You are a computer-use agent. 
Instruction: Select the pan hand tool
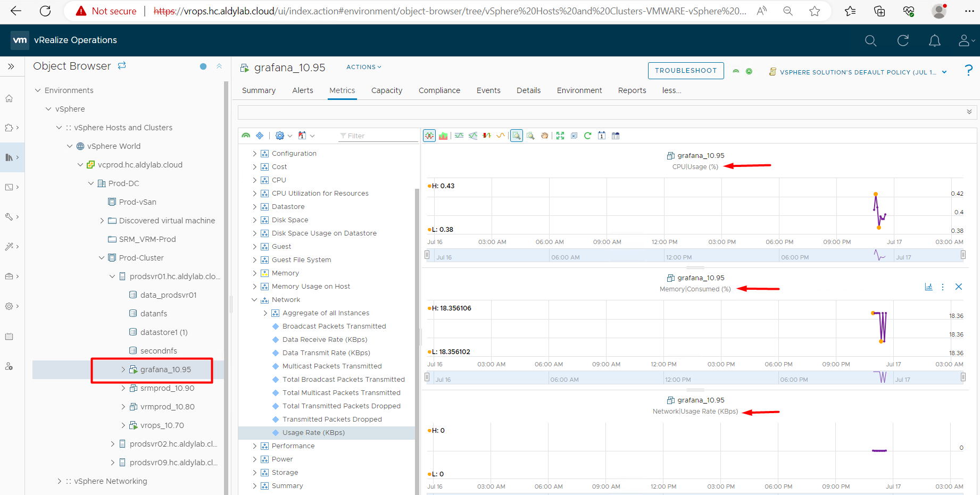(x=545, y=136)
